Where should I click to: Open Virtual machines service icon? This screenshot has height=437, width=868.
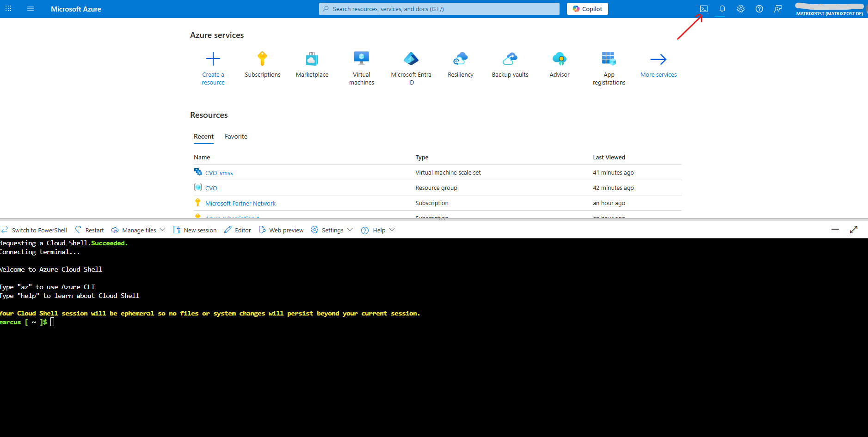click(x=362, y=59)
